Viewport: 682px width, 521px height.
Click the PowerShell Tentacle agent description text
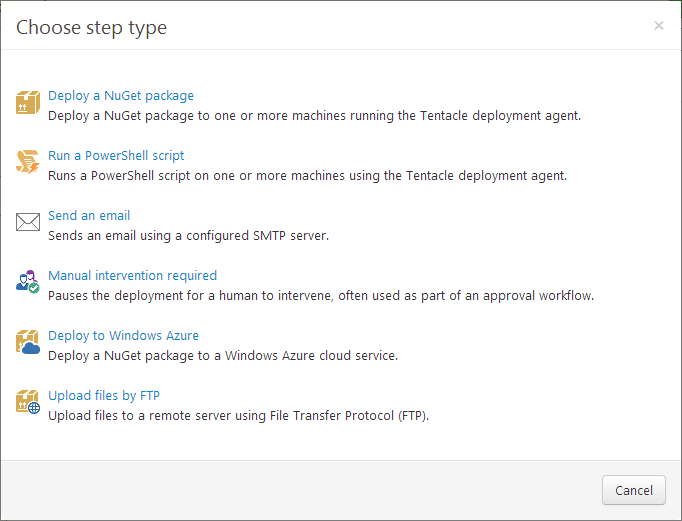tap(307, 176)
